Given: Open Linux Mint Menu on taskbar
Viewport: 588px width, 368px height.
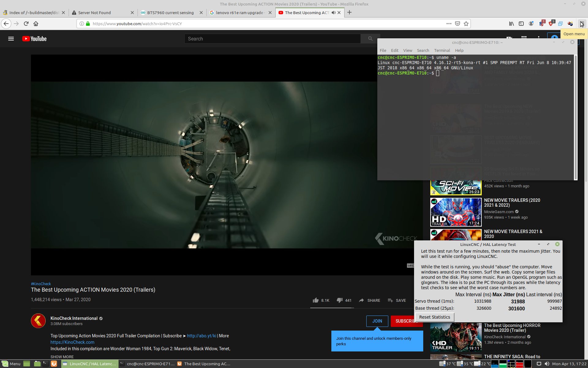Looking at the screenshot, I should click(x=11, y=364).
